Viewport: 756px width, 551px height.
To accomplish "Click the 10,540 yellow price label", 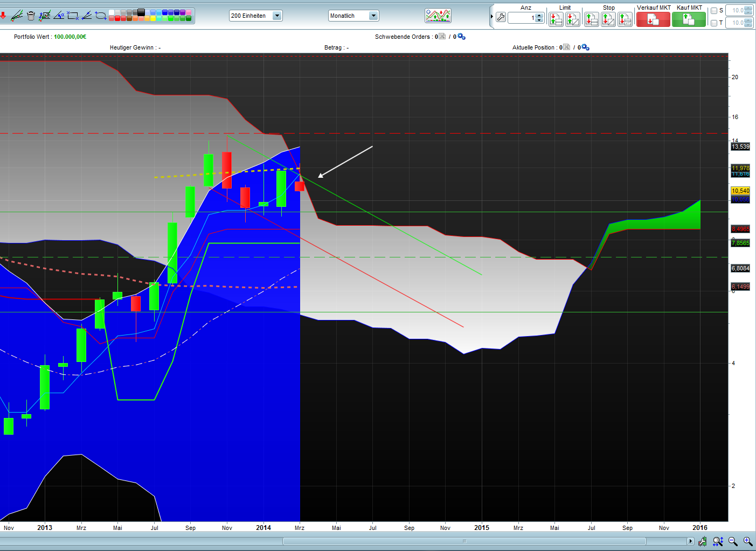I will [x=740, y=191].
